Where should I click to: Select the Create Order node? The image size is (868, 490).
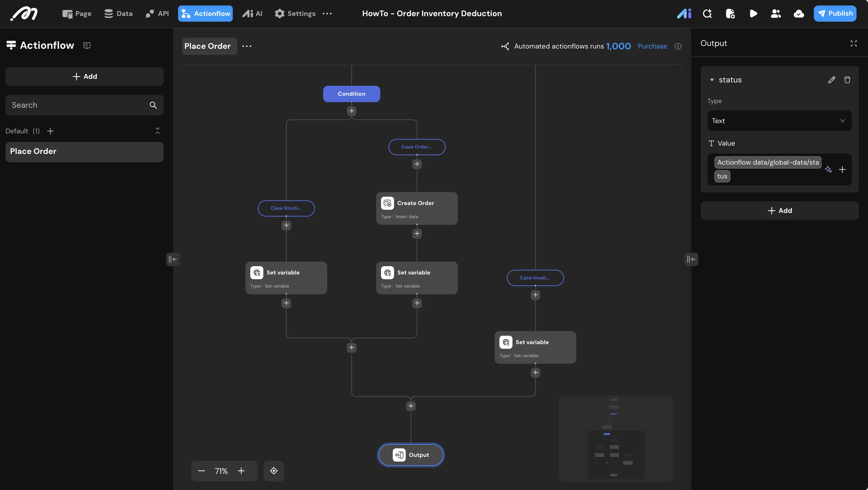pos(417,208)
